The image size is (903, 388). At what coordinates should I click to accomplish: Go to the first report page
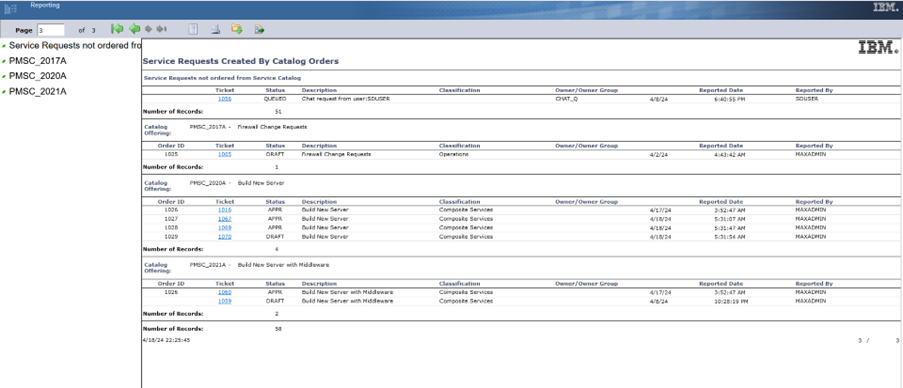pyautogui.click(x=117, y=29)
